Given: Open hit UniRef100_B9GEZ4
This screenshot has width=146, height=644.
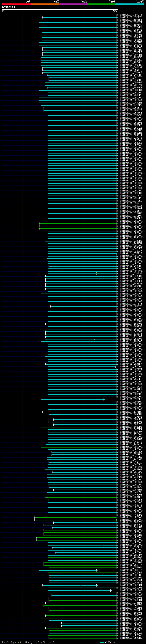Looking at the screenshot, I should click(131, 22).
